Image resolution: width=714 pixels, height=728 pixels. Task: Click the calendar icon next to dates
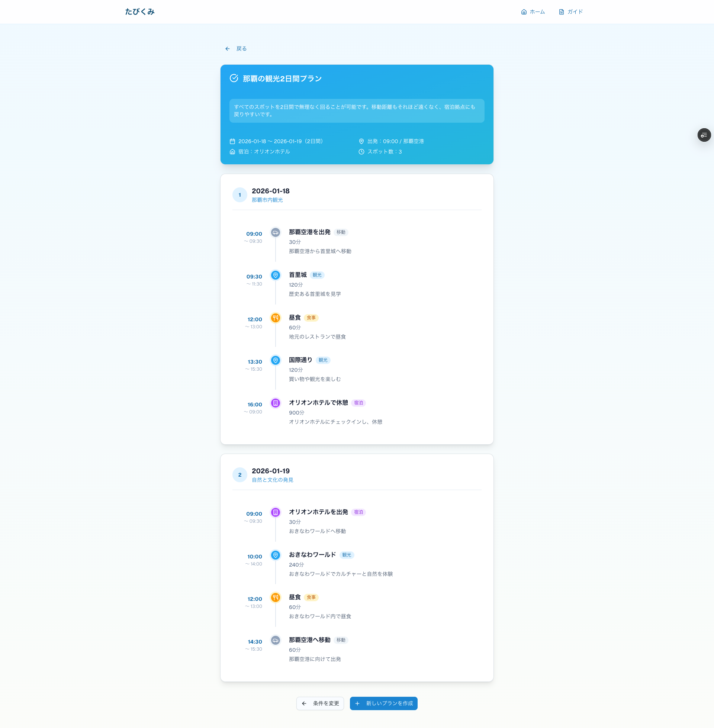(232, 141)
